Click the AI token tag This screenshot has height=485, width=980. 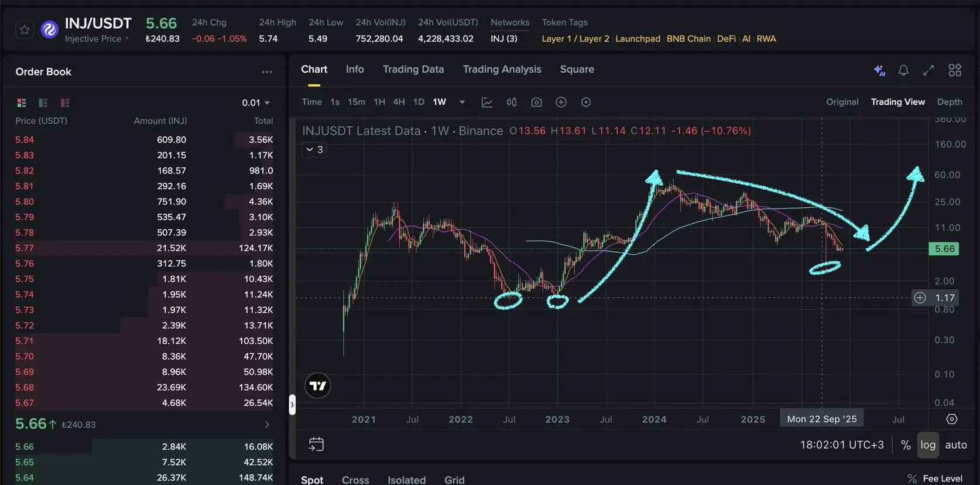[x=746, y=39]
